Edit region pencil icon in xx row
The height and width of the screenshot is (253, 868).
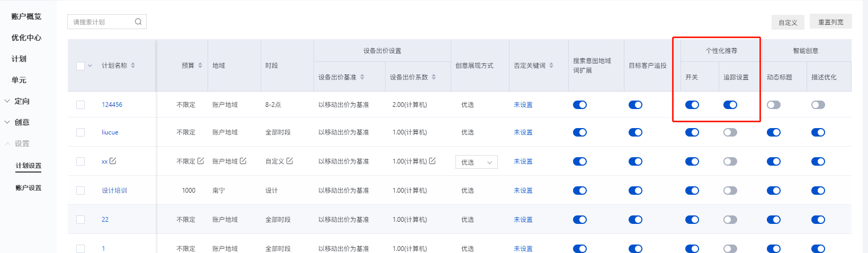click(x=243, y=161)
